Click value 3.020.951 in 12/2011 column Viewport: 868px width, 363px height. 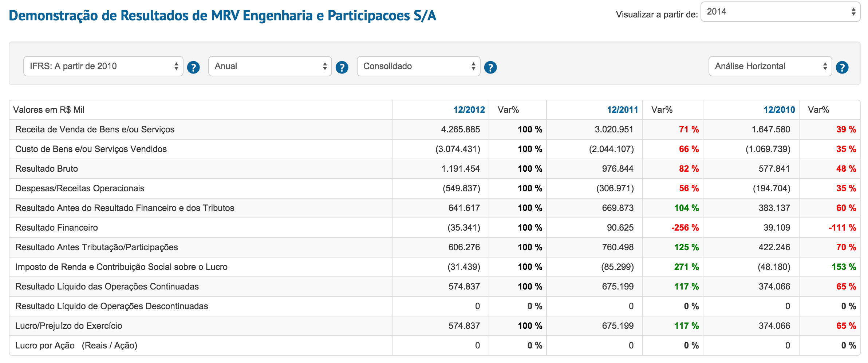click(x=614, y=129)
